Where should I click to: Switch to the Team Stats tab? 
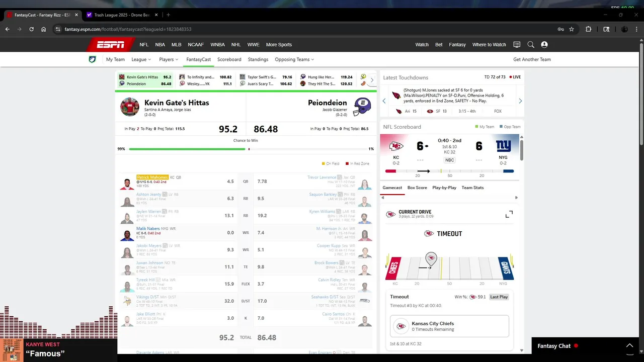pyautogui.click(x=472, y=188)
